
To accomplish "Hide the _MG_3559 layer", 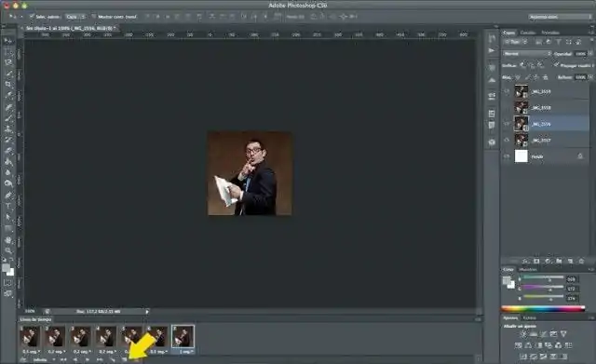I will [x=507, y=91].
